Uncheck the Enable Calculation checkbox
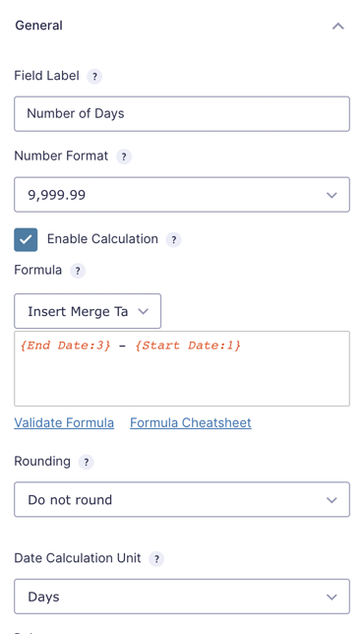 pos(26,240)
